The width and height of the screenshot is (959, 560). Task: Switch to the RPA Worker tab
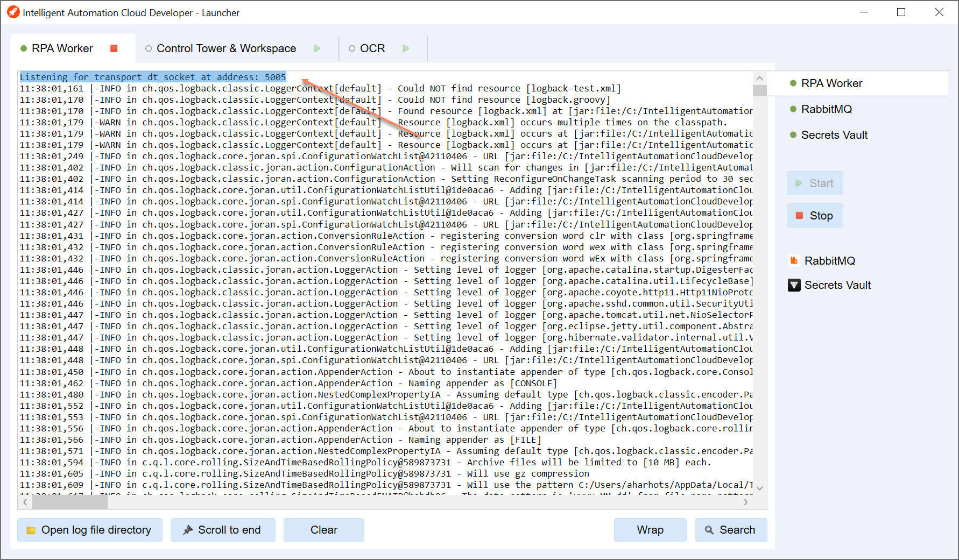(x=62, y=48)
